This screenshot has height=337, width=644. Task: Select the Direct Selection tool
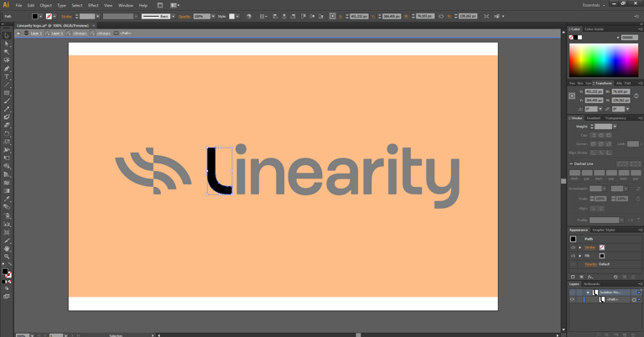tap(7, 44)
